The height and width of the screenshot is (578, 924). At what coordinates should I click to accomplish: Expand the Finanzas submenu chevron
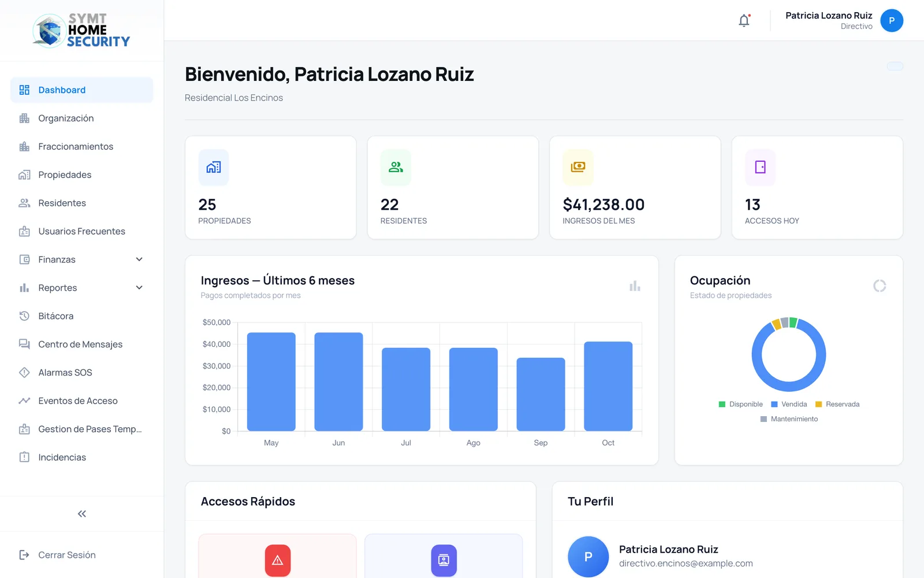pyautogui.click(x=139, y=260)
